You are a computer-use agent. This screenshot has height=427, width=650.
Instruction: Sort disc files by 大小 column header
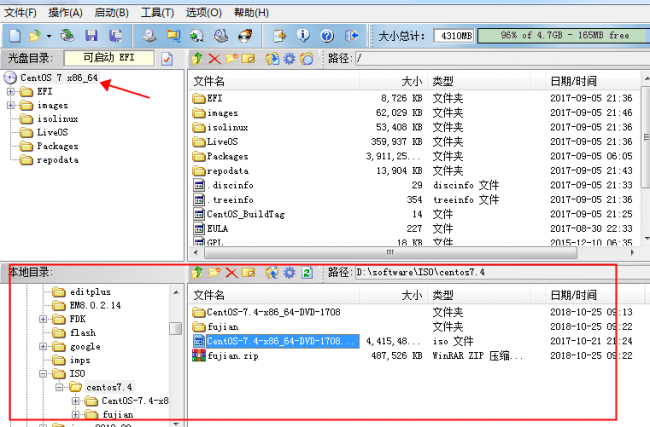pyautogui.click(x=393, y=81)
